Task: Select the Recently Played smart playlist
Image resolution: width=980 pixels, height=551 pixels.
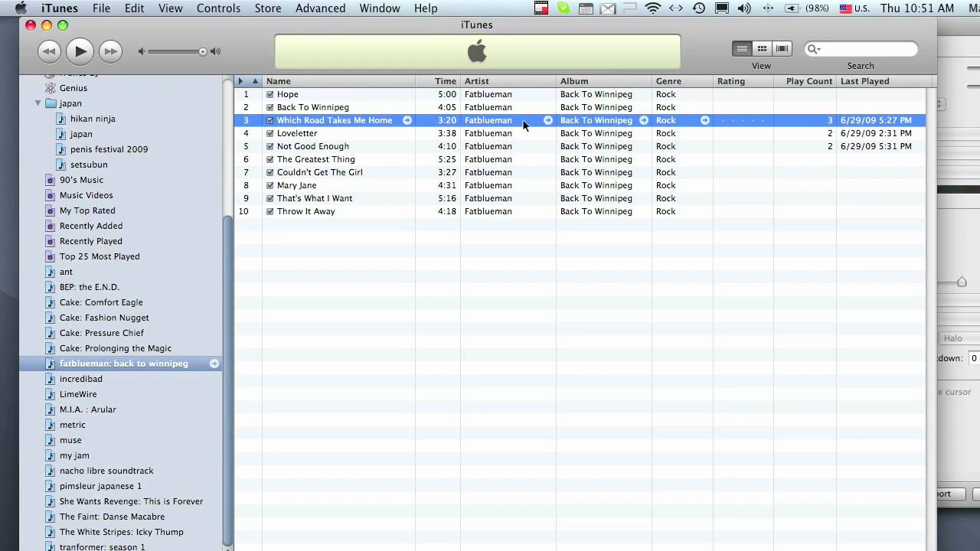Action: [x=91, y=241]
